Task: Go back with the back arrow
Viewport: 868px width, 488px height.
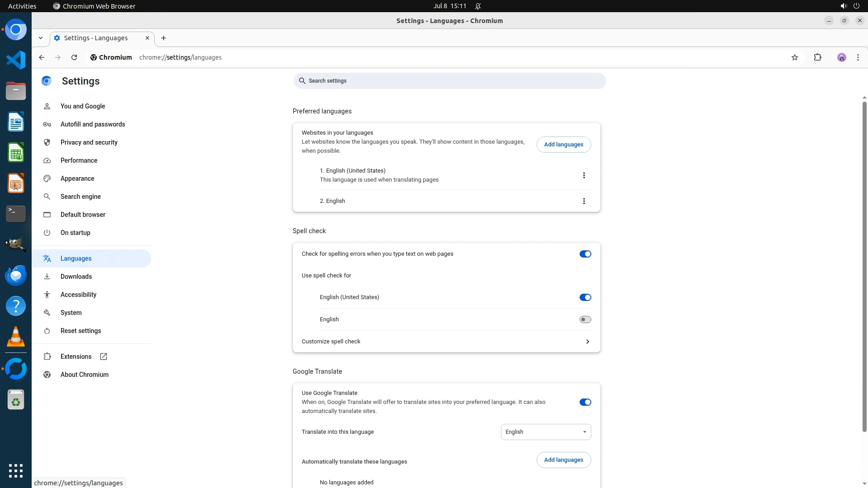Action: (42, 57)
